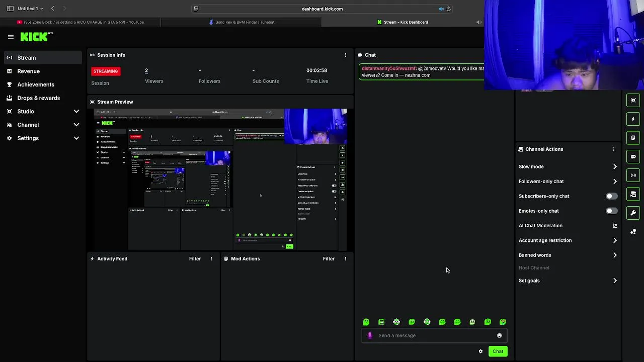
Task: Click the lightning bolt icon in the right toolbar
Action: point(633,119)
